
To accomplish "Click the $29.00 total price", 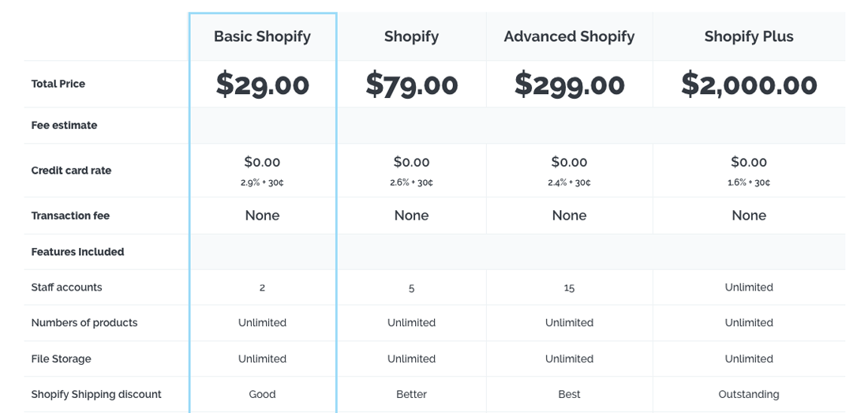I will click(x=262, y=84).
